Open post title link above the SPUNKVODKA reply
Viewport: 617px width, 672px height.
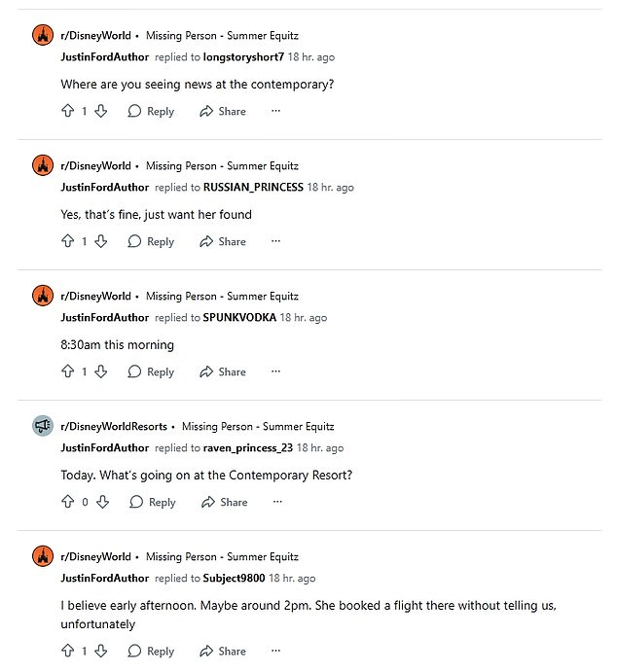[222, 296]
